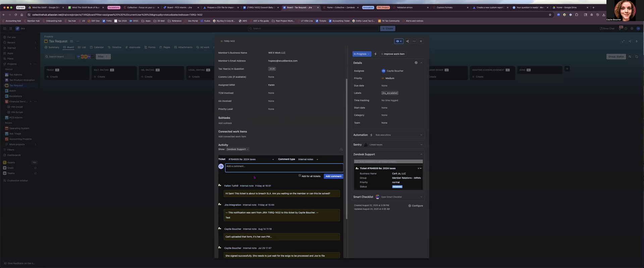The width and height of the screenshot is (644, 268).
Task: Click the board view settings icon beside Group: Status
Action: point(630,57)
